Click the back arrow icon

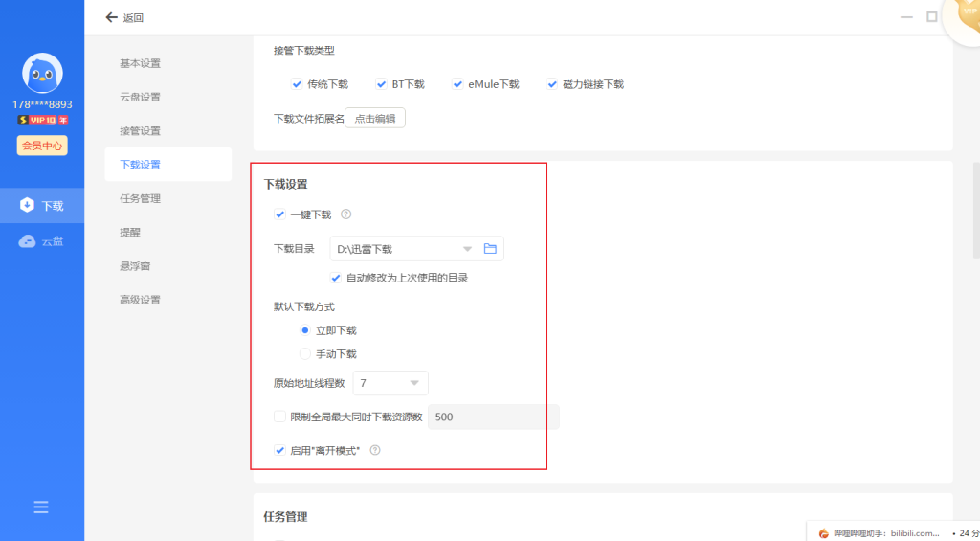point(112,17)
